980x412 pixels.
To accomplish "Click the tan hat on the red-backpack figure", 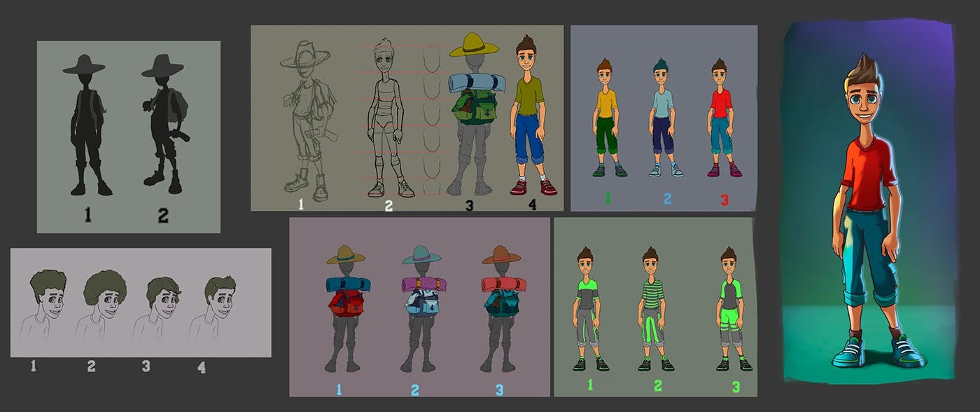I will click(x=346, y=255).
